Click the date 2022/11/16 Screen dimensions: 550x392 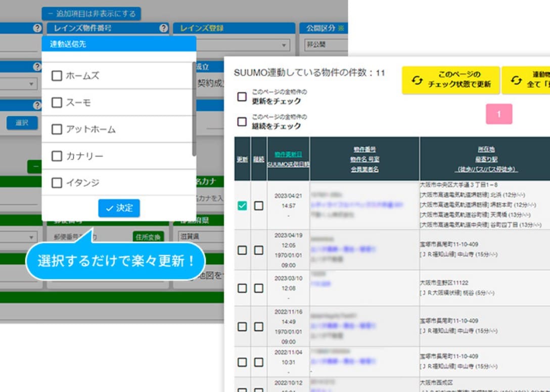288,312
